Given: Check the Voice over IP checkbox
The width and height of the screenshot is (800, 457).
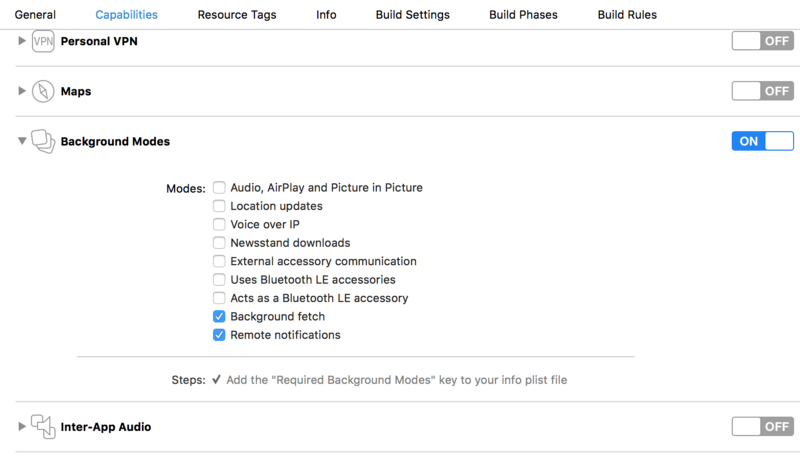Looking at the screenshot, I should 219,225.
